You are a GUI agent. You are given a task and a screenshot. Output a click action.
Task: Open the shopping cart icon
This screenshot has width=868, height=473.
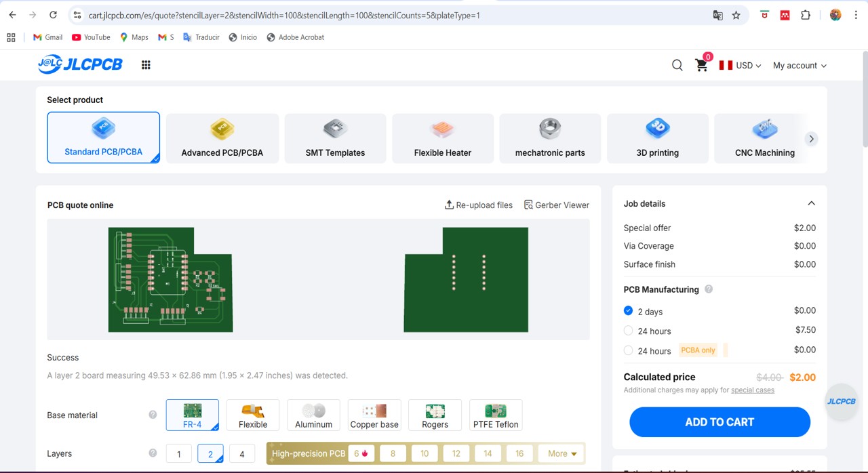tap(702, 65)
